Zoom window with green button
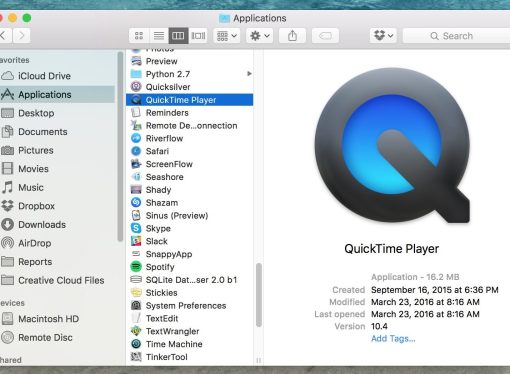The height and width of the screenshot is (374, 510). click(27, 18)
